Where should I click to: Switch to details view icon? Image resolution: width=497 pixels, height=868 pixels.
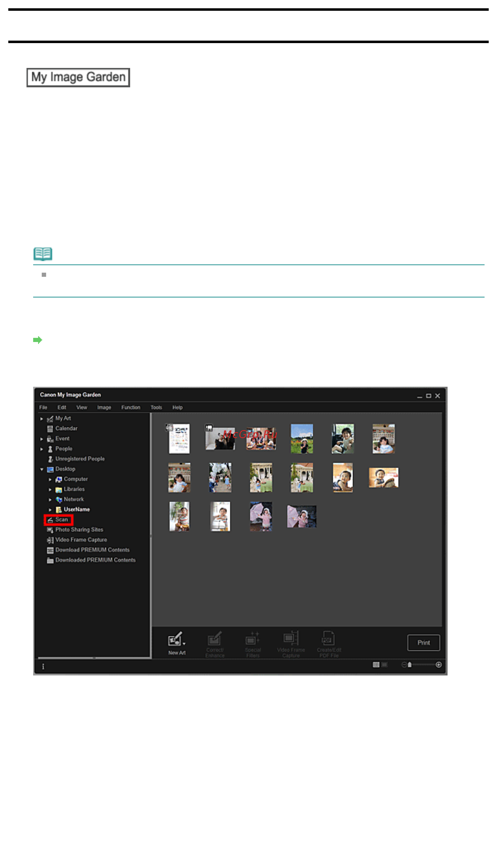(x=384, y=665)
